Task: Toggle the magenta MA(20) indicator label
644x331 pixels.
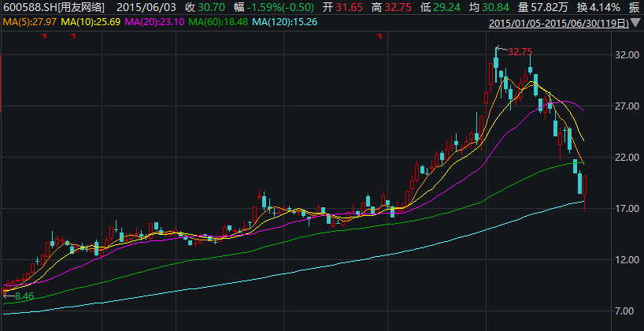Action: [151, 21]
